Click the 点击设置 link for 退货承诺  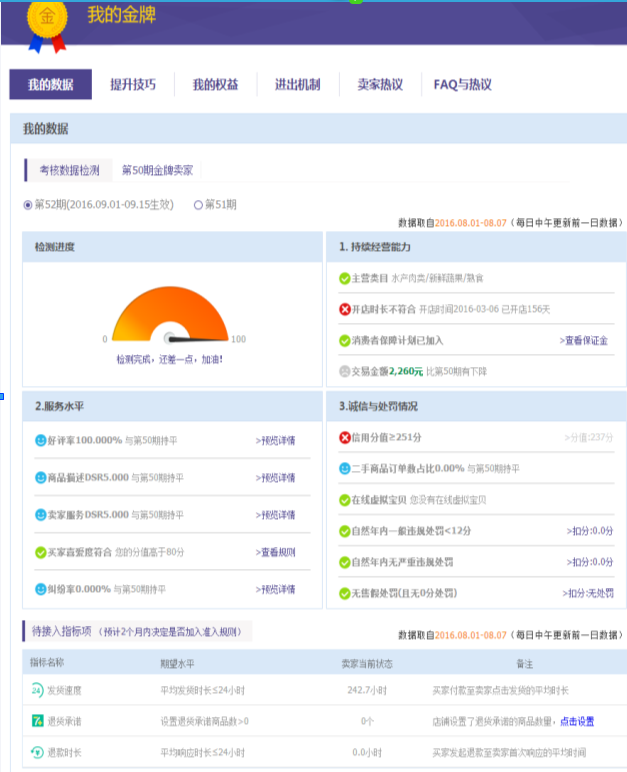[x=577, y=721]
